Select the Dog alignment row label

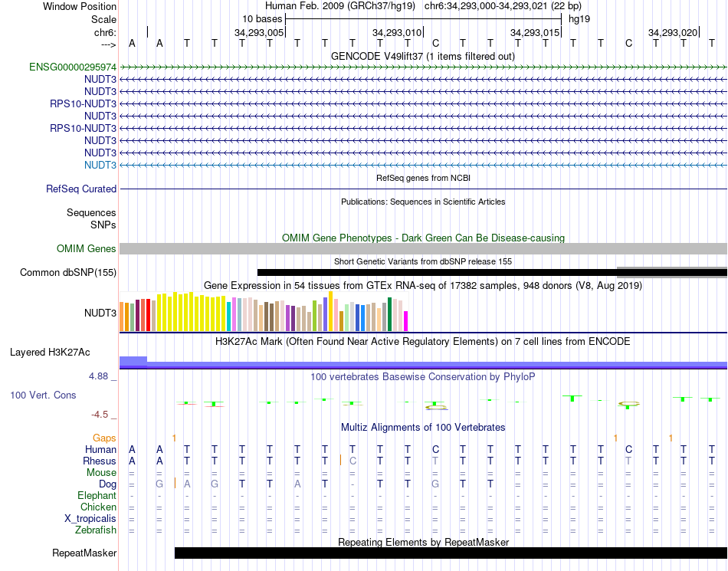[x=108, y=484]
